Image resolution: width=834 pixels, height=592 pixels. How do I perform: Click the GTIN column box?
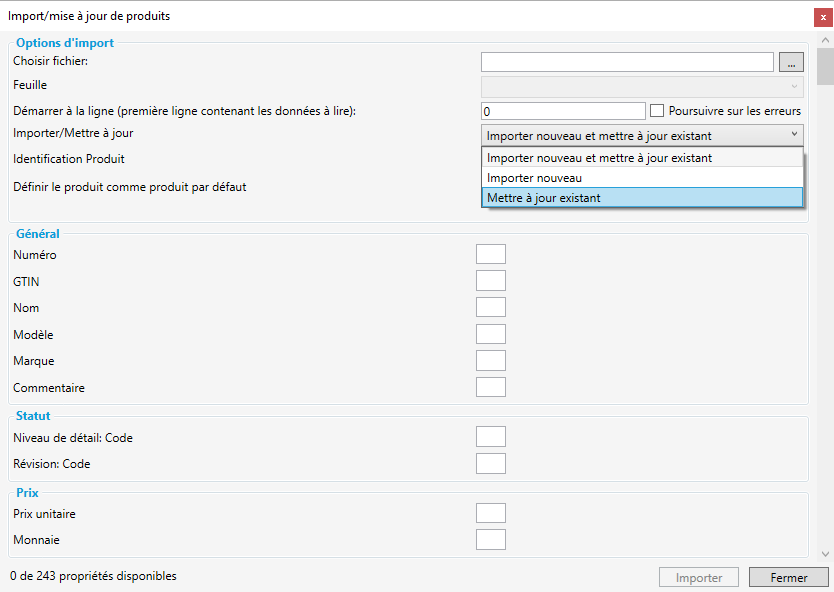point(491,281)
